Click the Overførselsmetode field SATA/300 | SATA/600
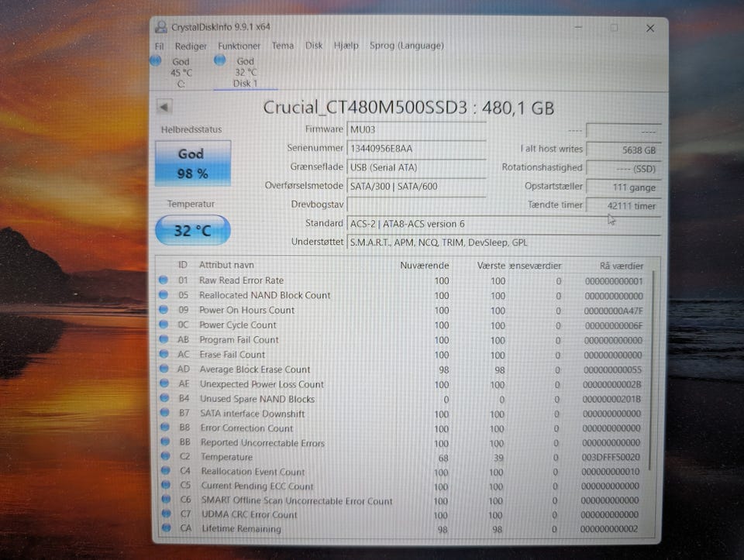This screenshot has height=560, width=744. pyautogui.click(x=416, y=187)
